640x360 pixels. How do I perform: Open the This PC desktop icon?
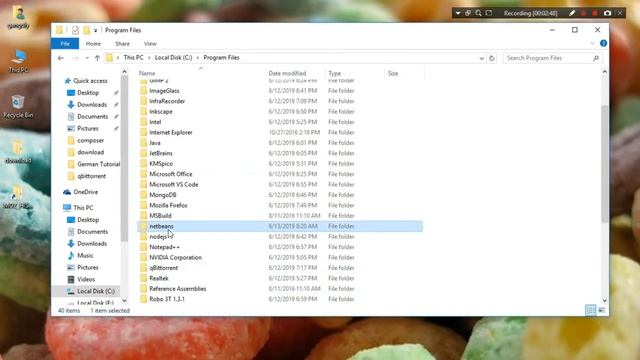(x=19, y=61)
